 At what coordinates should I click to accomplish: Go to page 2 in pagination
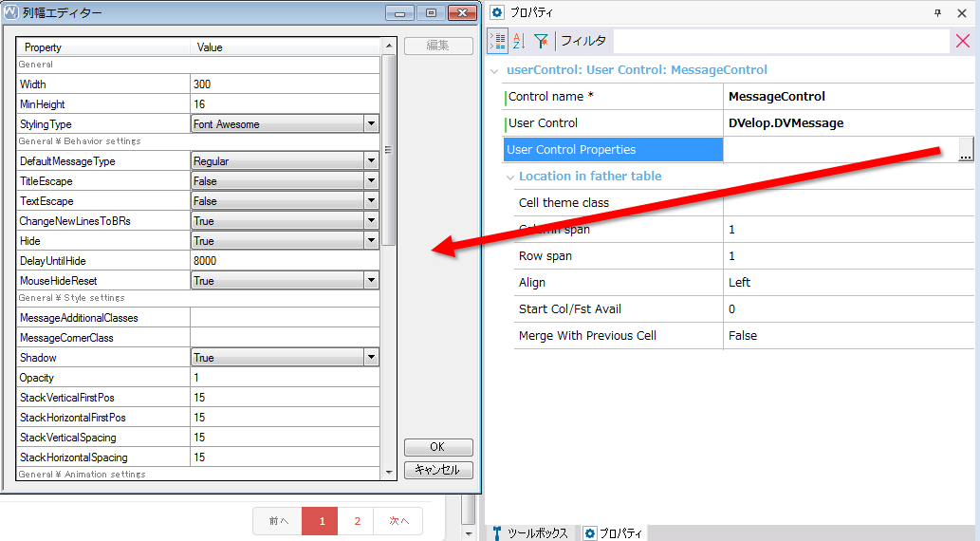coord(357,521)
